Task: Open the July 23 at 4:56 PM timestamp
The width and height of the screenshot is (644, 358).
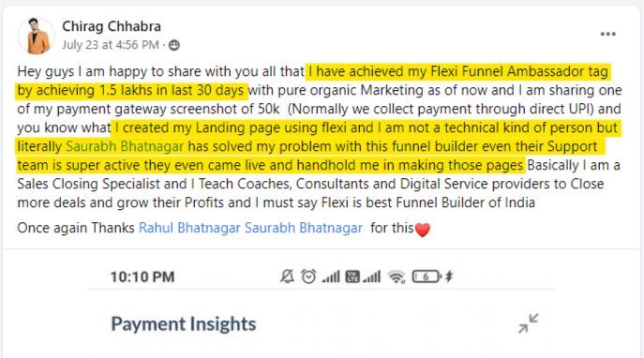Action: coord(111,45)
